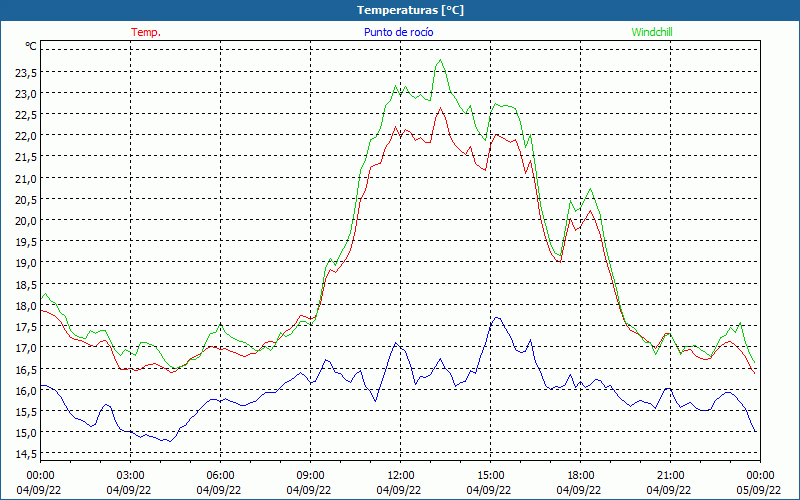Click the 14,5 y-axis value
Screen dimensions: 800x500
click(x=26, y=454)
